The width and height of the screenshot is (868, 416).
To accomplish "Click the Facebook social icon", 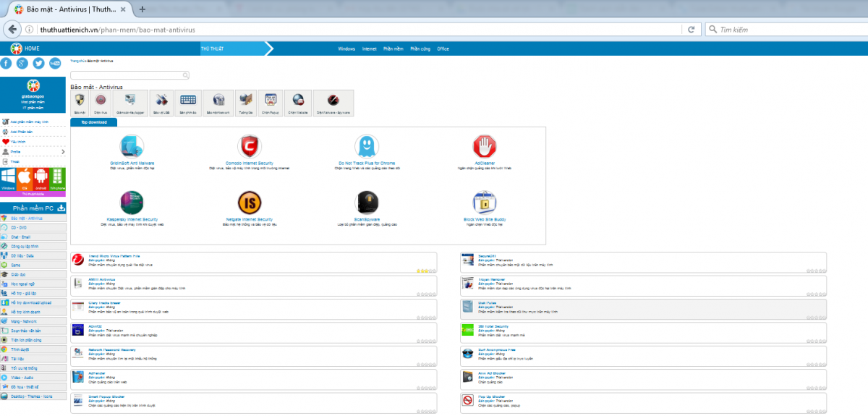I will [6, 63].
